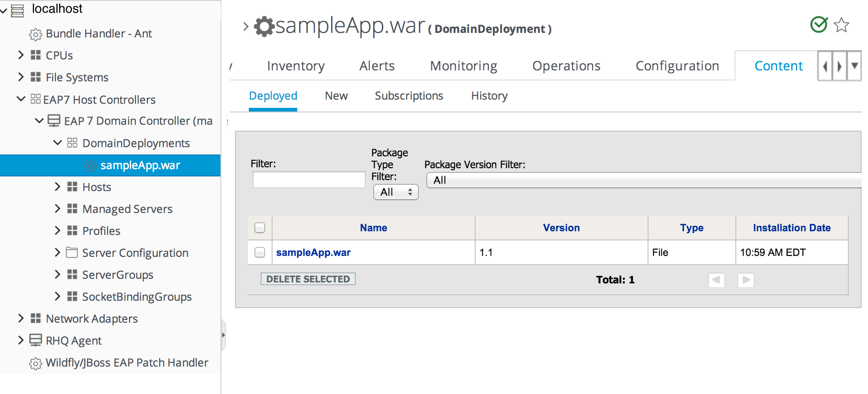Open the sampleApp.war package link
This screenshot has width=868, height=394.
tap(313, 252)
